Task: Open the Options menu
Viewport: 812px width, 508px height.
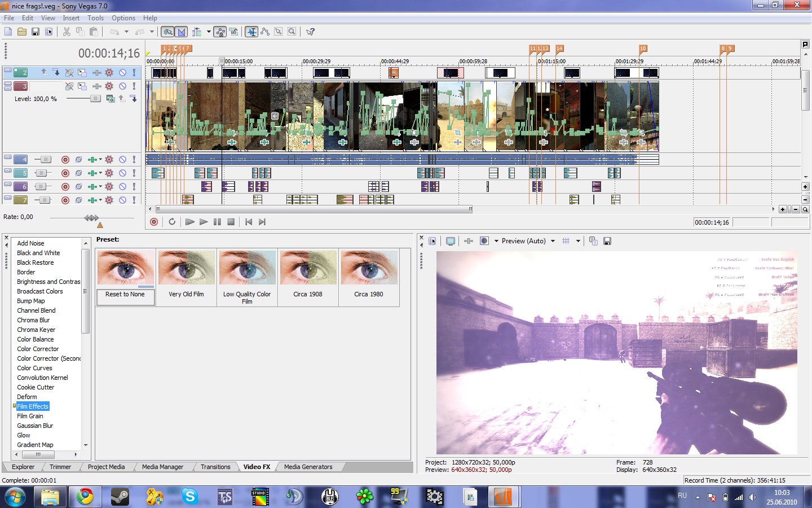Action: point(123,18)
